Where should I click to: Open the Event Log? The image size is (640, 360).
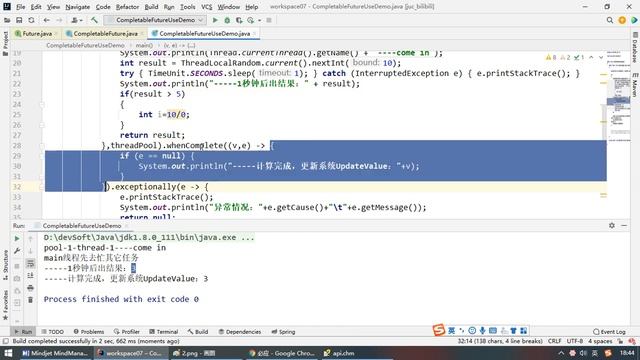point(609,332)
